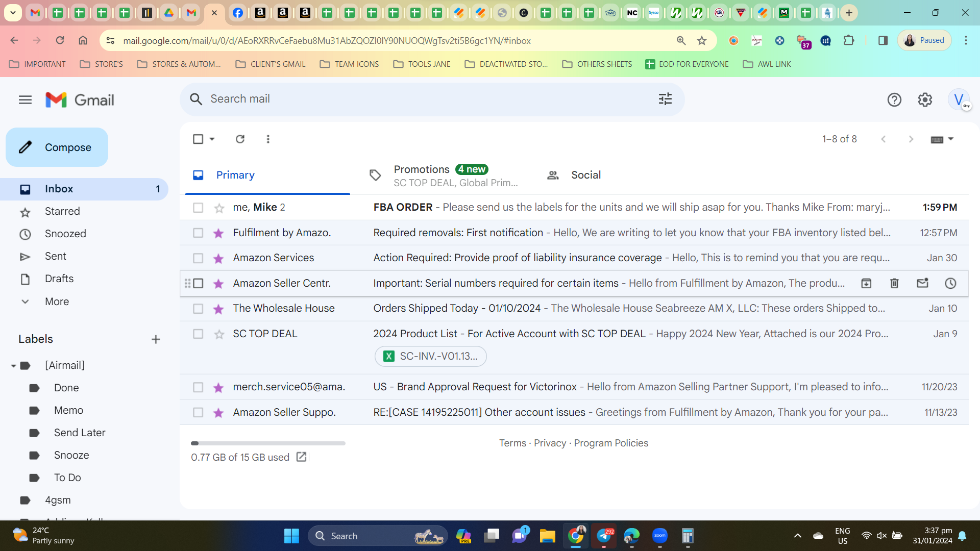Open the Chrome three-dot menu
The width and height of the screenshot is (980, 551).
pyautogui.click(x=966, y=40)
